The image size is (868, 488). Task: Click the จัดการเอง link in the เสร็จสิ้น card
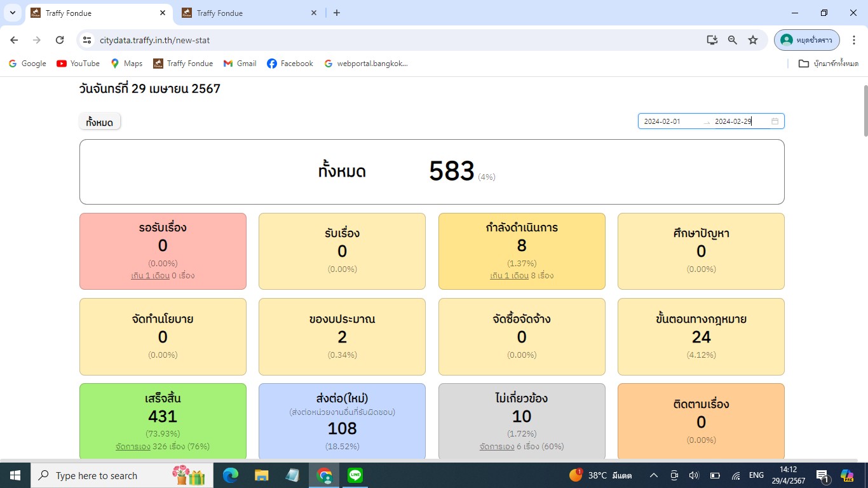133,446
